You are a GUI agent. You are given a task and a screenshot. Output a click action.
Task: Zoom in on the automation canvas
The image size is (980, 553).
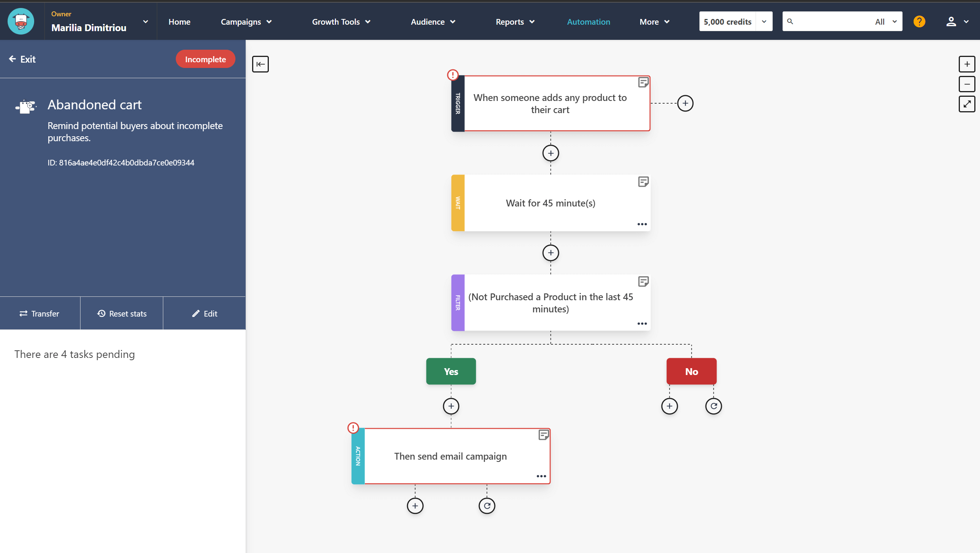[x=966, y=64]
